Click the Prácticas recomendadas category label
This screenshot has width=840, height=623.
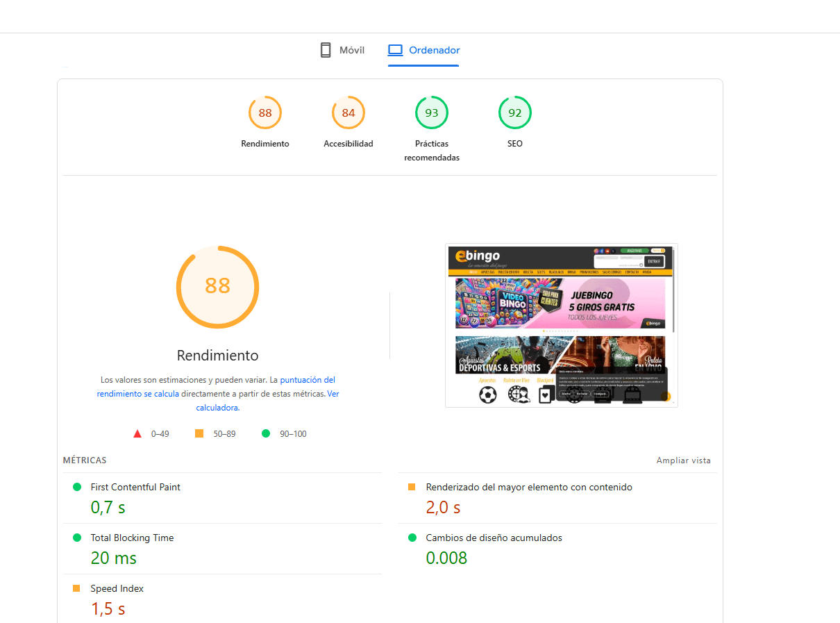coord(432,151)
